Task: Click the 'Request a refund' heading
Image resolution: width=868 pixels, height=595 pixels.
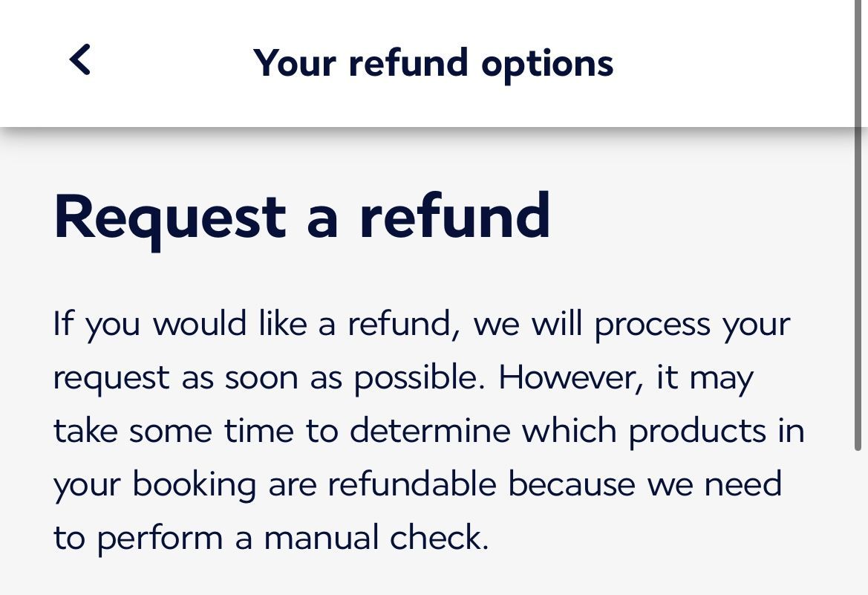Action: click(x=302, y=216)
